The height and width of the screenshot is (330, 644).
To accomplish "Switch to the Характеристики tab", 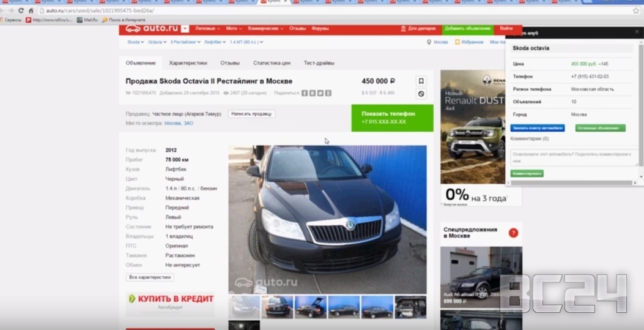I will point(188,63).
